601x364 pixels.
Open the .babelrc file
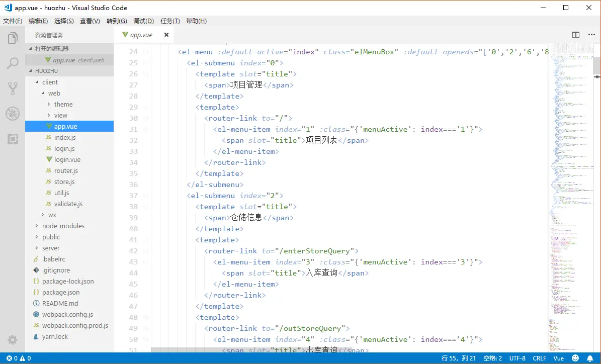pos(69,259)
